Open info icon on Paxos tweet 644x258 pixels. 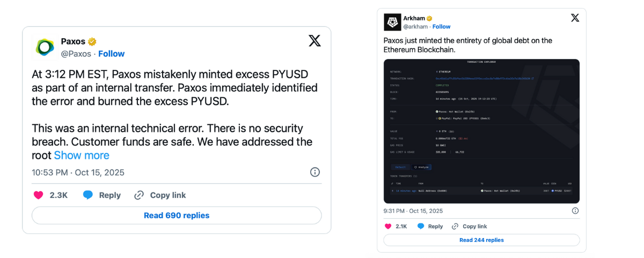(x=315, y=172)
